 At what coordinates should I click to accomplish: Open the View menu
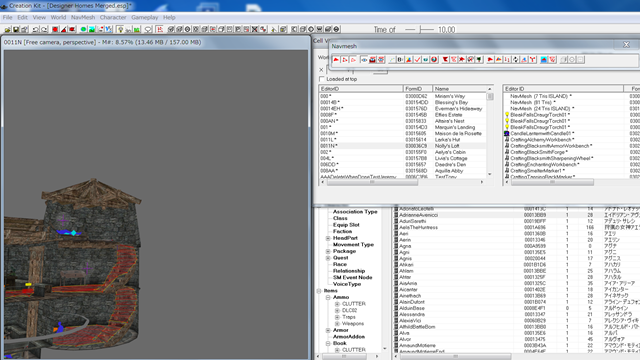click(39, 18)
